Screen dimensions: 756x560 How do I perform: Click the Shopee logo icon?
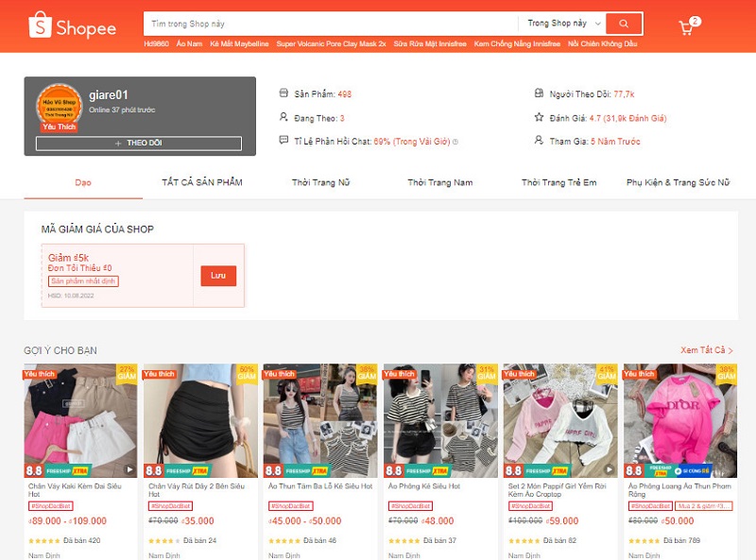coord(40,25)
